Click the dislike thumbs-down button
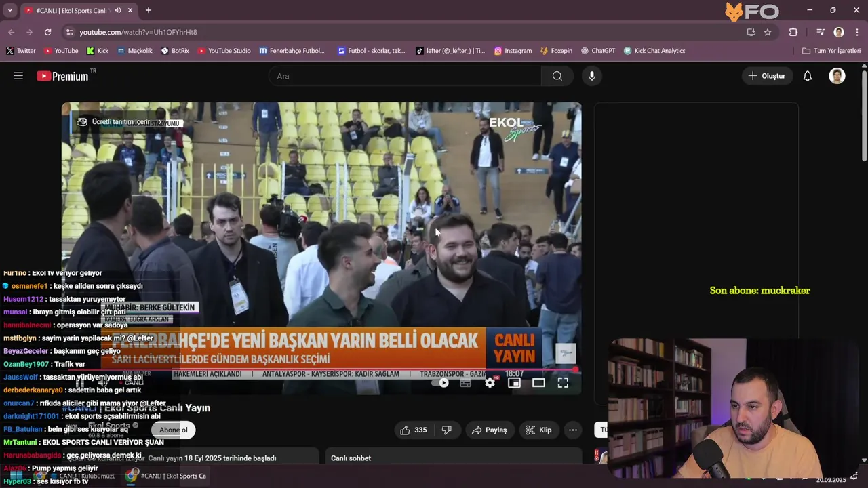This screenshot has width=868, height=488. pyautogui.click(x=447, y=430)
